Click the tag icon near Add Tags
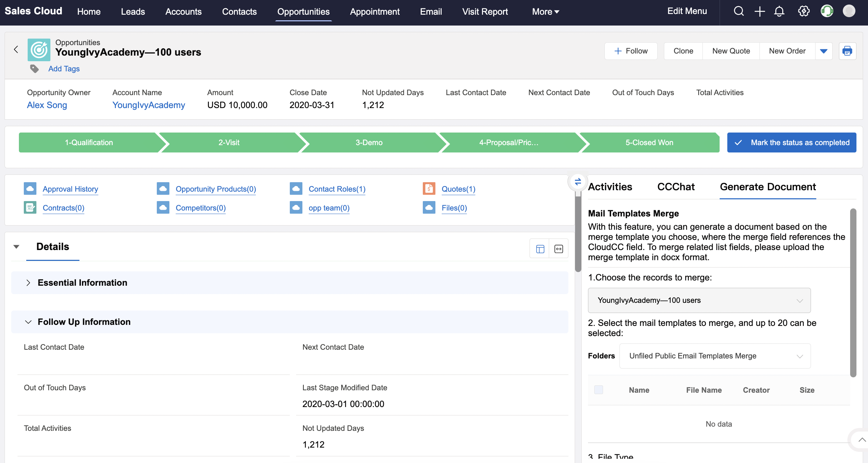 click(x=34, y=69)
